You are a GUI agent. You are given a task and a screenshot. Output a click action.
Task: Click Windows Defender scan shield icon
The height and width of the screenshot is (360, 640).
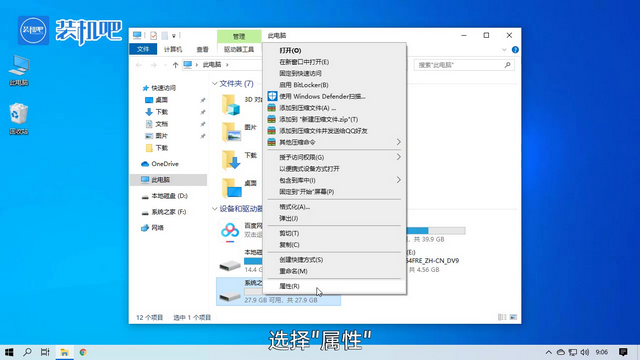click(272, 96)
